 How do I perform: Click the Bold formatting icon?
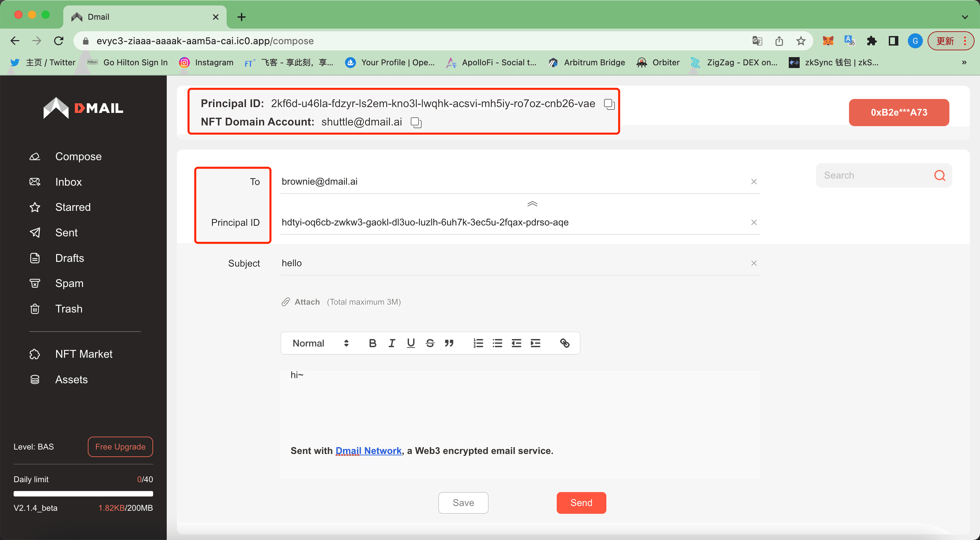pos(372,342)
